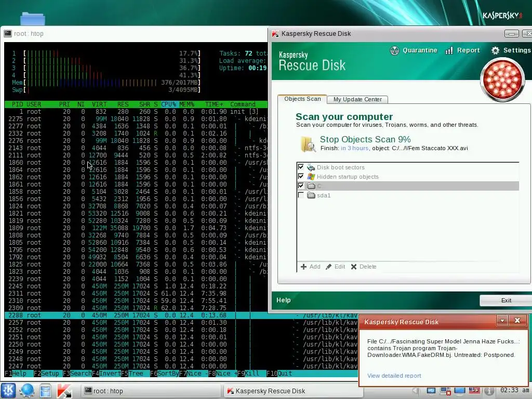Click F10 Quit in htop
The height and width of the screenshot is (399, 532).
(x=279, y=373)
